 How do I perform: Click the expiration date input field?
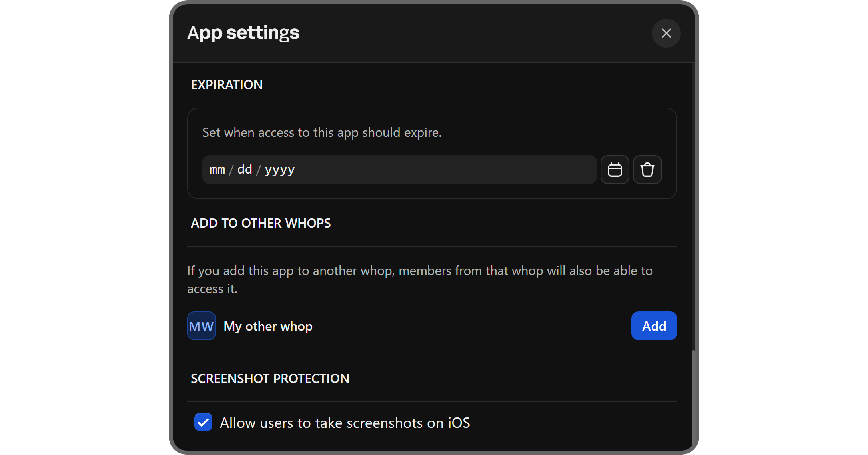click(x=399, y=169)
